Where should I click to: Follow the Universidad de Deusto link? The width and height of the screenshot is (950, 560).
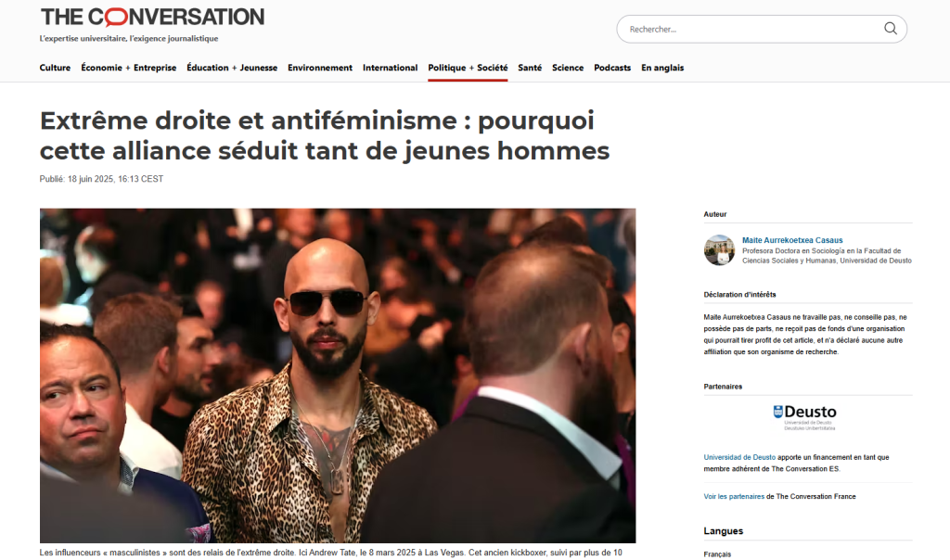(739, 457)
